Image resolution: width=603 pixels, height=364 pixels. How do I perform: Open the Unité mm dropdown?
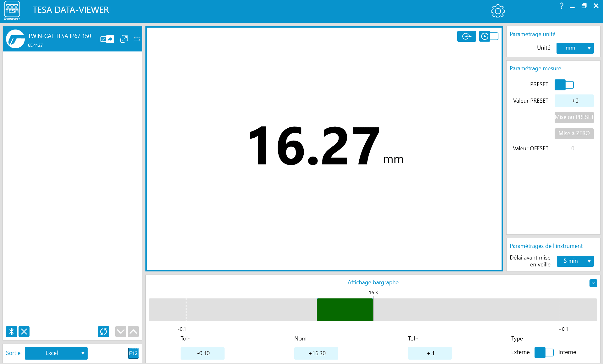(575, 48)
